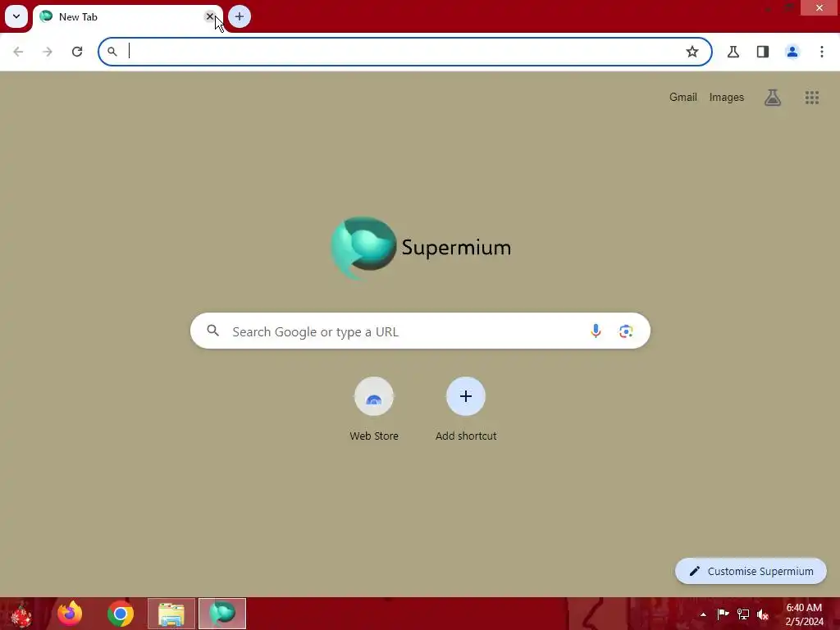Open the toolbar experiments flask icon
The width and height of the screenshot is (840, 630).
tap(733, 52)
